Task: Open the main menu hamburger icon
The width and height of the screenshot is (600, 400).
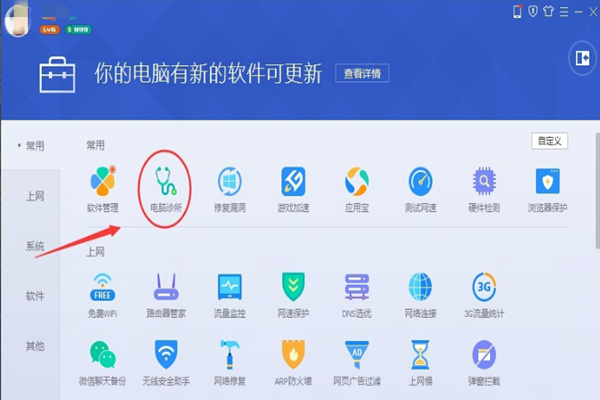Action: coord(564,12)
